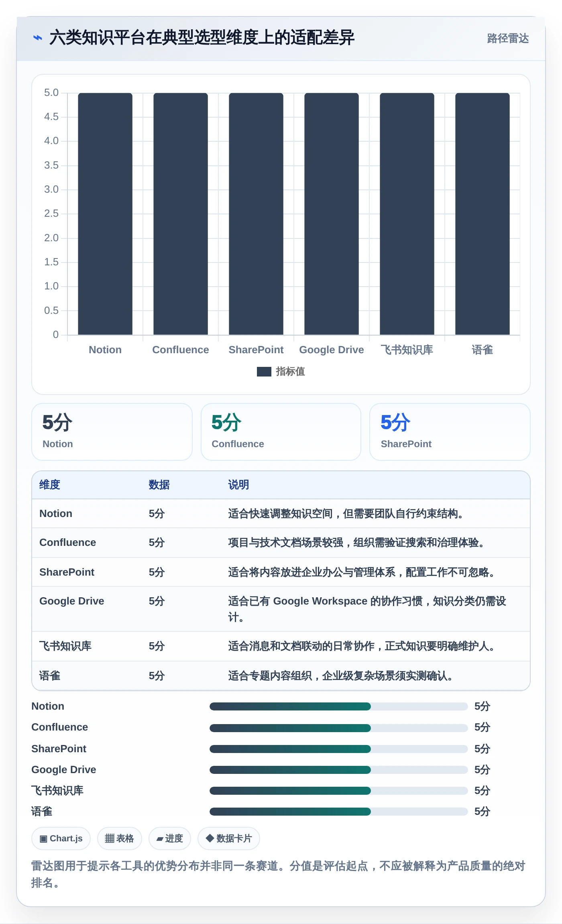Screen dimensions: 562x924
Task: Click the description 适合快速调整知识空间
Action: pyautogui.click(x=346, y=514)
